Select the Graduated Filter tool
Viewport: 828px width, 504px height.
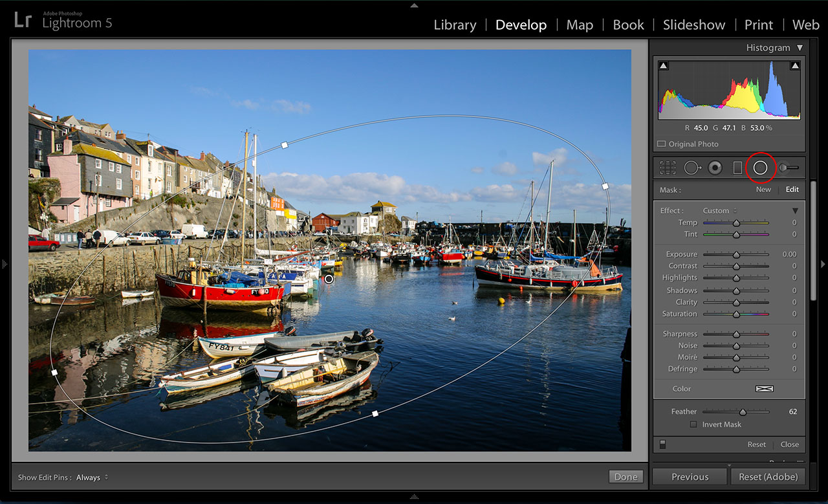737,168
